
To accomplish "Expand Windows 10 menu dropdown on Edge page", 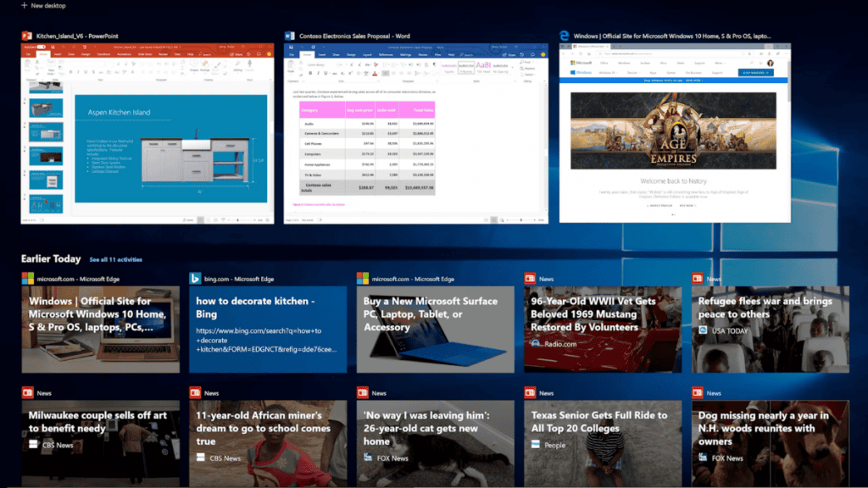I will [x=607, y=73].
